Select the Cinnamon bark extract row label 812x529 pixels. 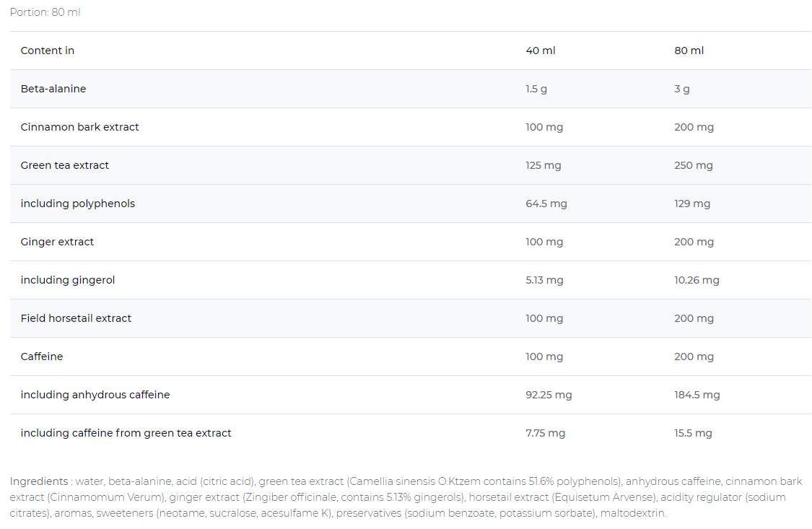coord(79,127)
